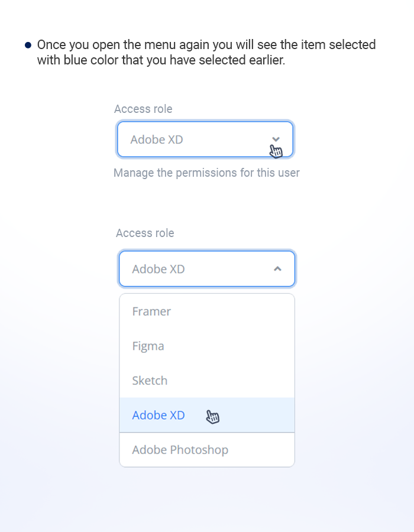
Task: Select Figma from the access role options
Action: pos(148,346)
